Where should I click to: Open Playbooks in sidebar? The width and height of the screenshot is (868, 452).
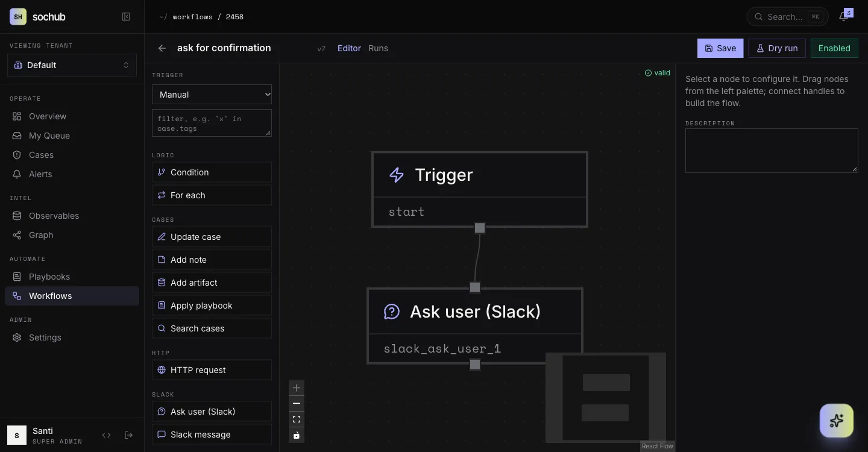(72, 277)
